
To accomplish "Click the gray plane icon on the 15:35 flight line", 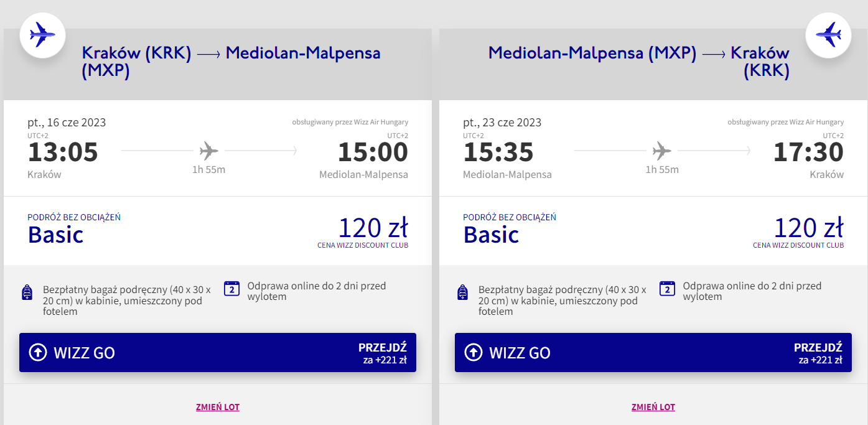I will point(662,151).
